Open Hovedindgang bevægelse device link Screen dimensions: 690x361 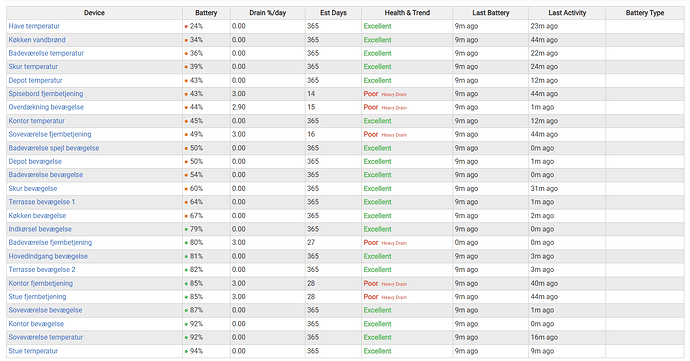click(x=48, y=256)
